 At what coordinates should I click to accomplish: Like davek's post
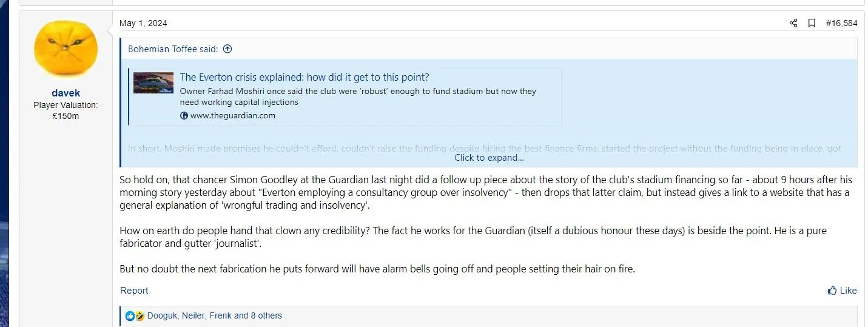(x=842, y=291)
